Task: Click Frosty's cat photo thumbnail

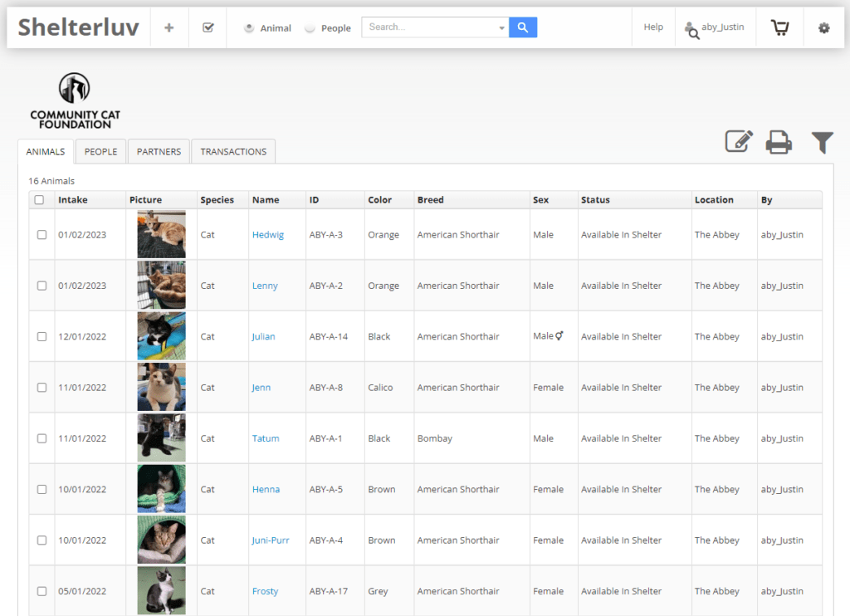Action: 162,590
